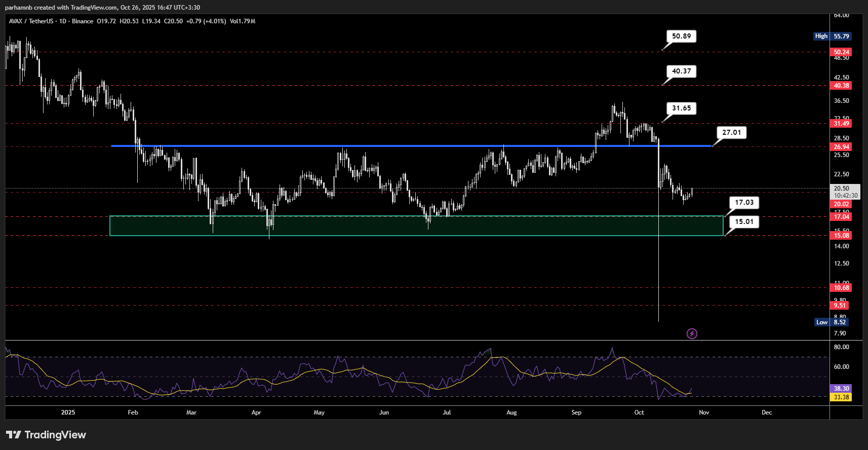The image size is (868, 450).
Task: Click the AVAX / TetherUS symbol title
Action: coord(30,21)
